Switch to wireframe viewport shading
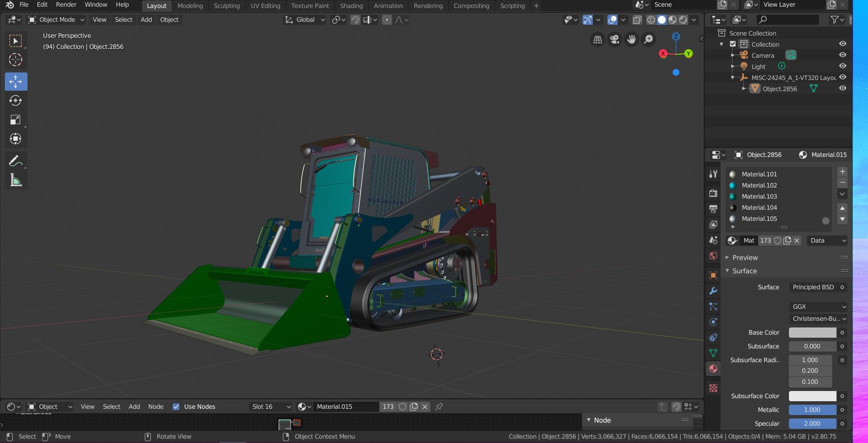This screenshot has height=443, width=868. pos(651,20)
